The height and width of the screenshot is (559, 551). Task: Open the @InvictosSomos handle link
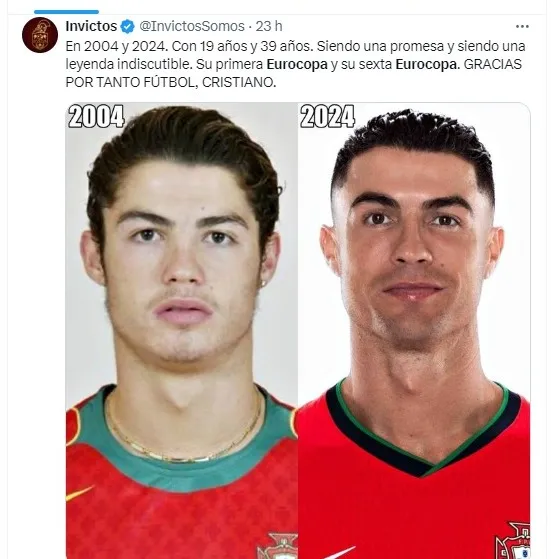click(x=192, y=26)
